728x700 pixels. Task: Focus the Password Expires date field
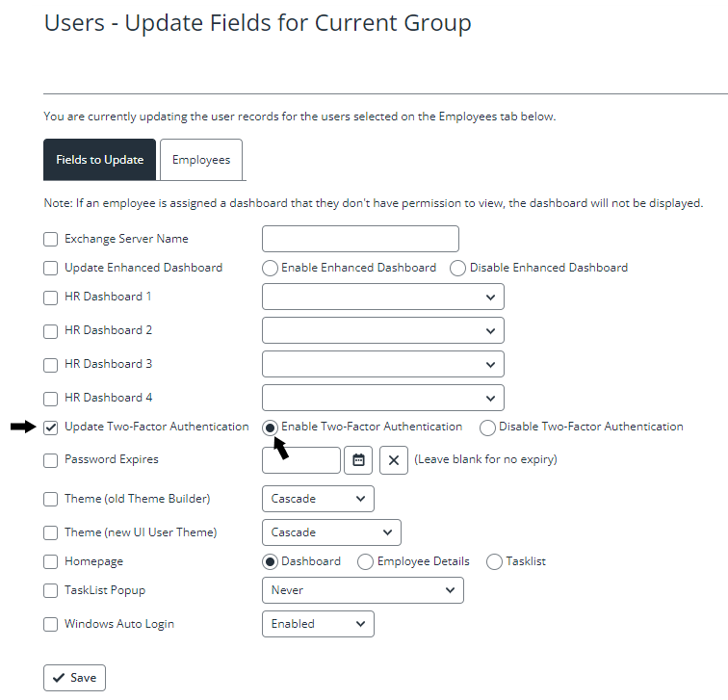tap(301, 460)
